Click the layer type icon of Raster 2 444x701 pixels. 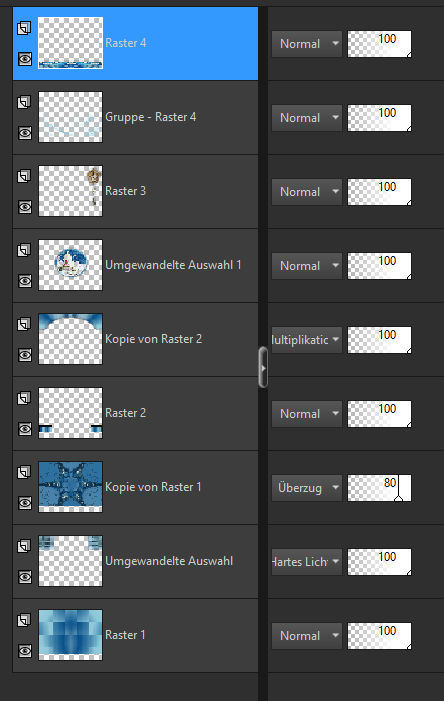coord(24,398)
